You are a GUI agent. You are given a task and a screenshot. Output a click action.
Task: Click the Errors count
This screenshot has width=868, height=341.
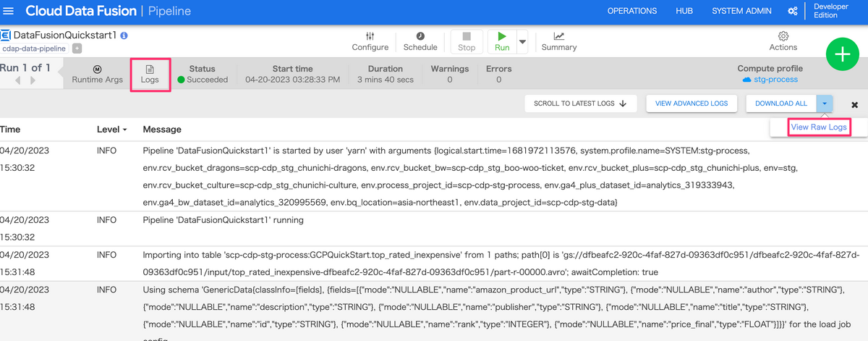pyautogui.click(x=499, y=80)
